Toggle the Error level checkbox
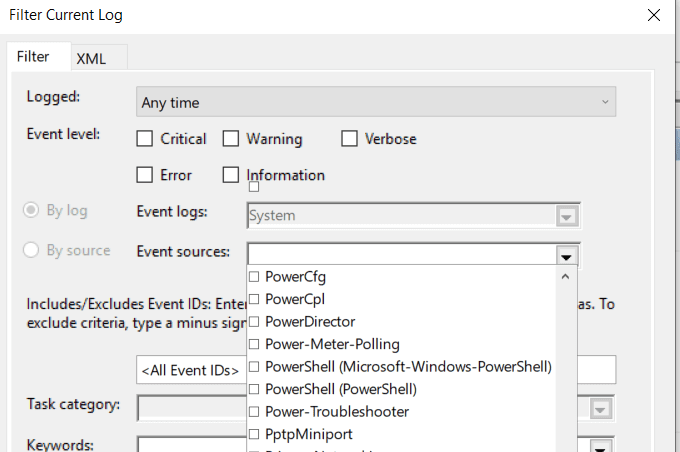Image resolution: width=680 pixels, height=452 pixels. coord(145,175)
